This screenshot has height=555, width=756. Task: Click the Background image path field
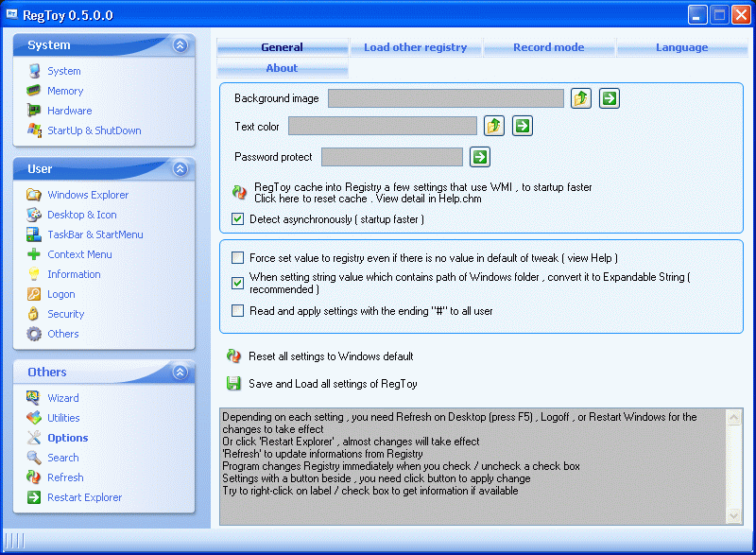point(446,98)
